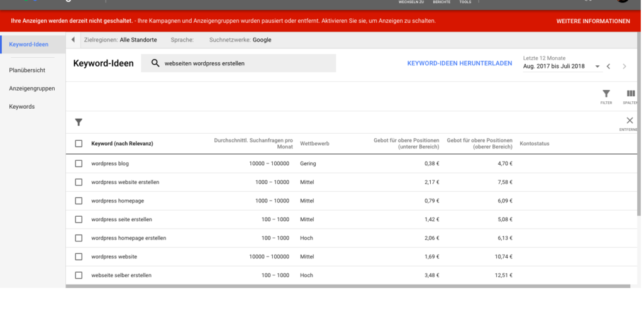Select the wordpress homepage row checkbox
The width and height of the screenshot is (644, 323).
79,200
